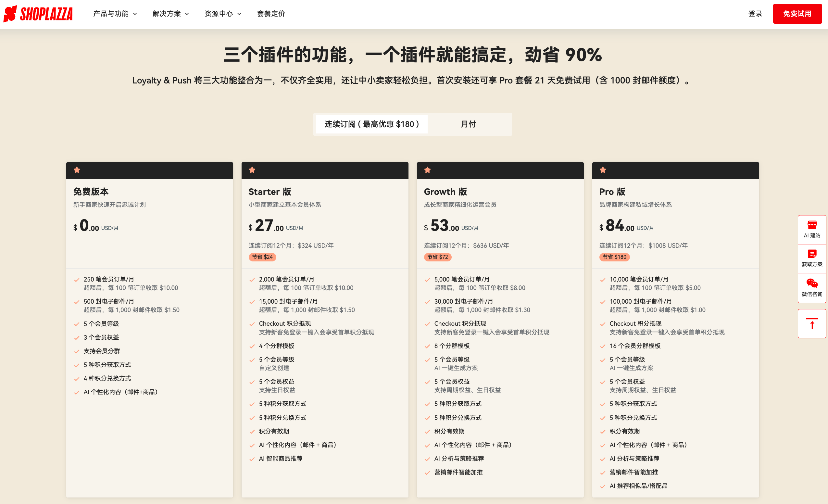Select 连续订阅 (最高优惠 $180) tab
Screen dimensions: 828x504
pyautogui.click(x=372, y=124)
